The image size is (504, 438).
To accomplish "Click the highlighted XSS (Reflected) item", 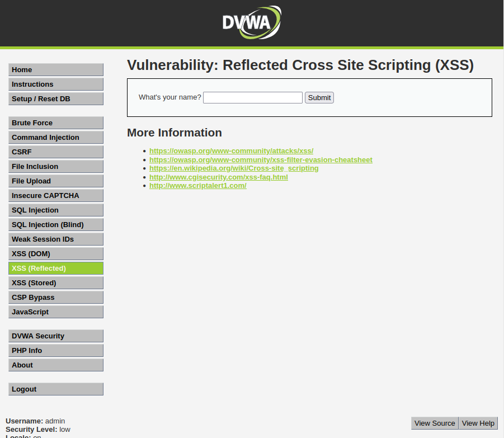I will click(56, 269).
